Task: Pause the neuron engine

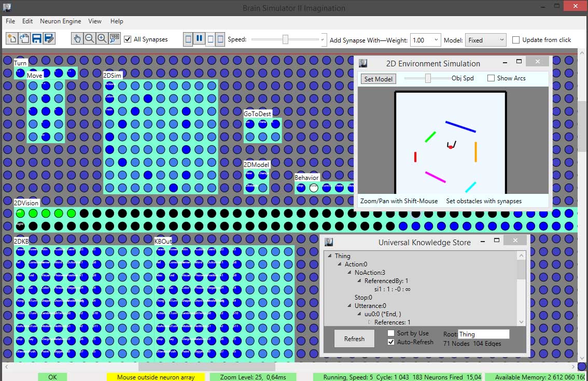Action: click(199, 39)
